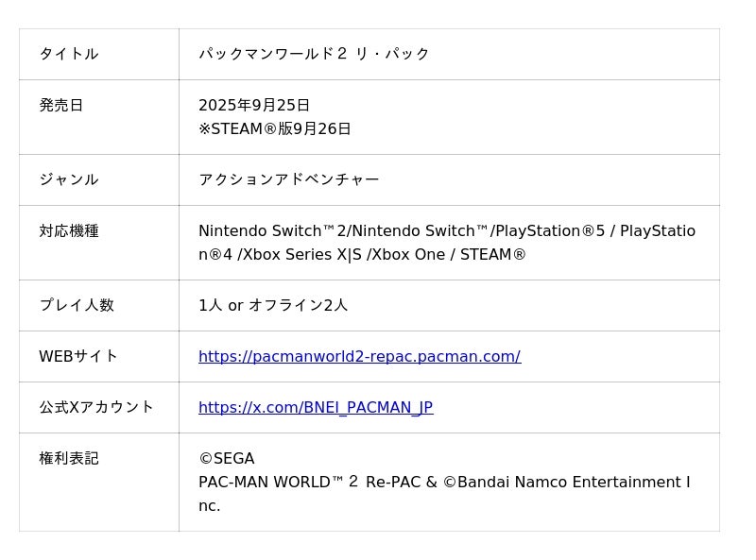
Task: Click the "タイトル" row label
Action: [x=68, y=54]
